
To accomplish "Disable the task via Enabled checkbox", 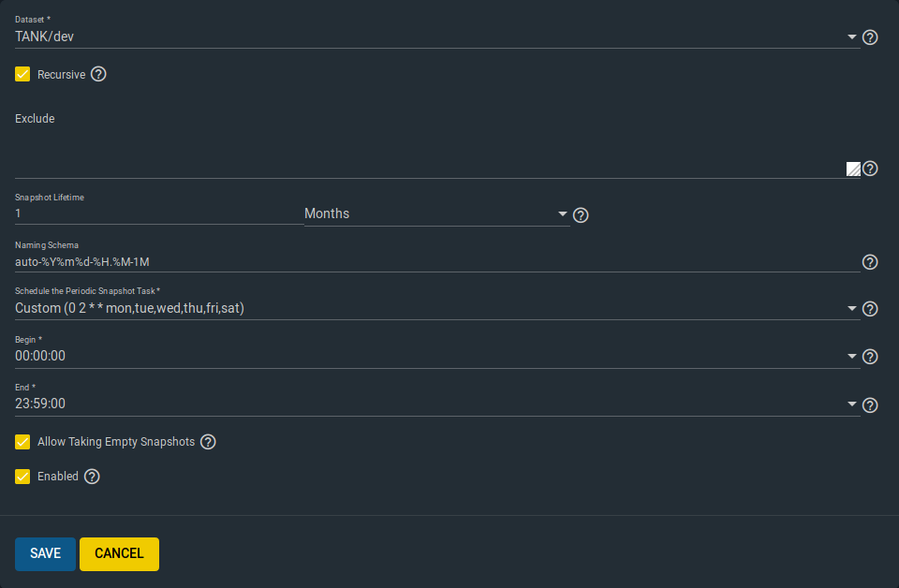I will pyautogui.click(x=22, y=477).
